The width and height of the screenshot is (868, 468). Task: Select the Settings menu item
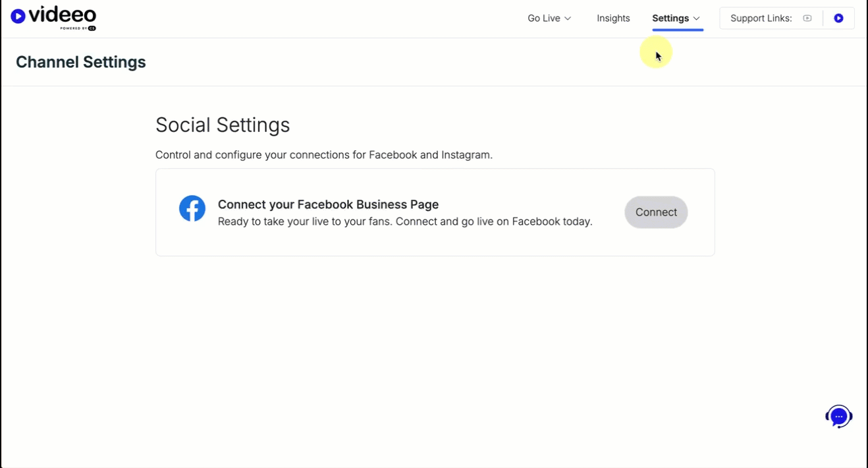pos(670,18)
